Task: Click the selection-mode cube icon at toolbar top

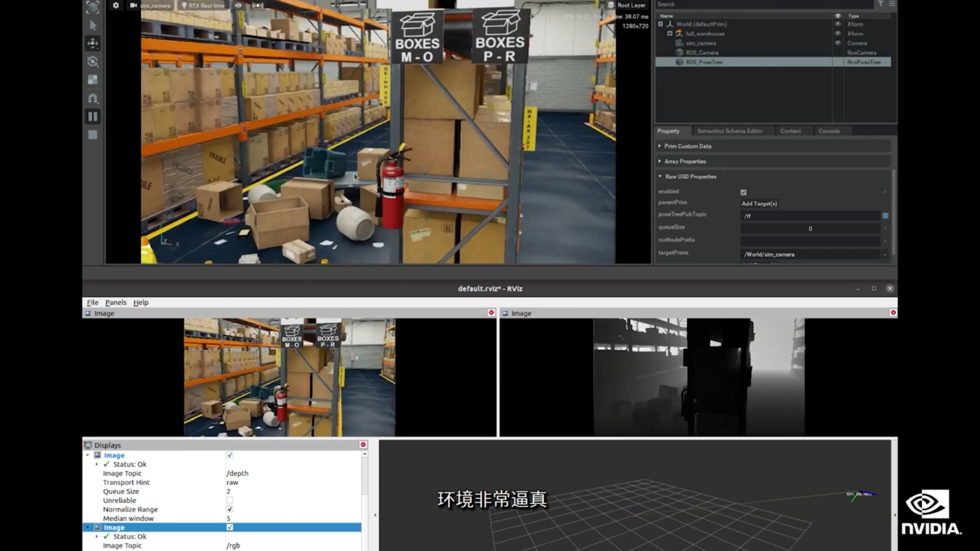Action: pos(93,7)
